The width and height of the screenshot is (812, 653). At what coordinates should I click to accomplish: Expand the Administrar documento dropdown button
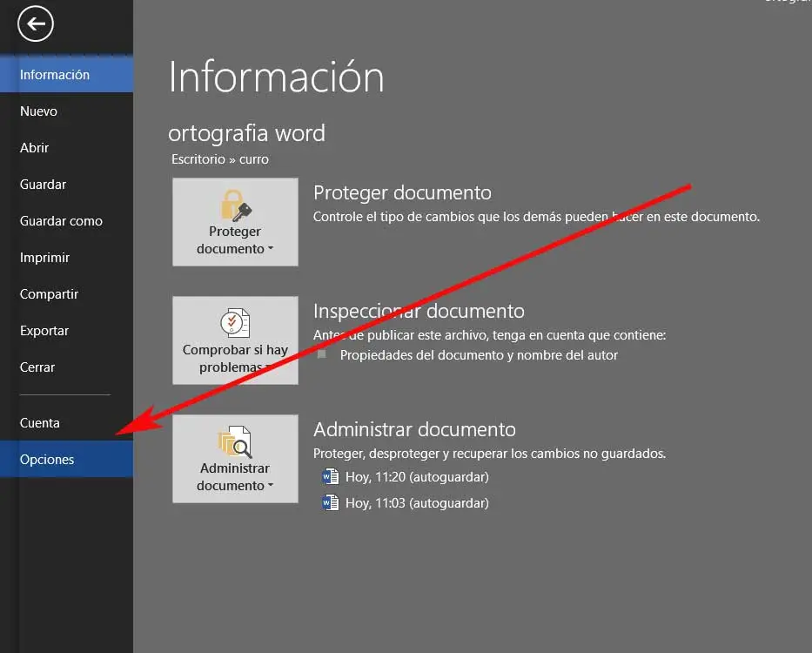pos(235,459)
